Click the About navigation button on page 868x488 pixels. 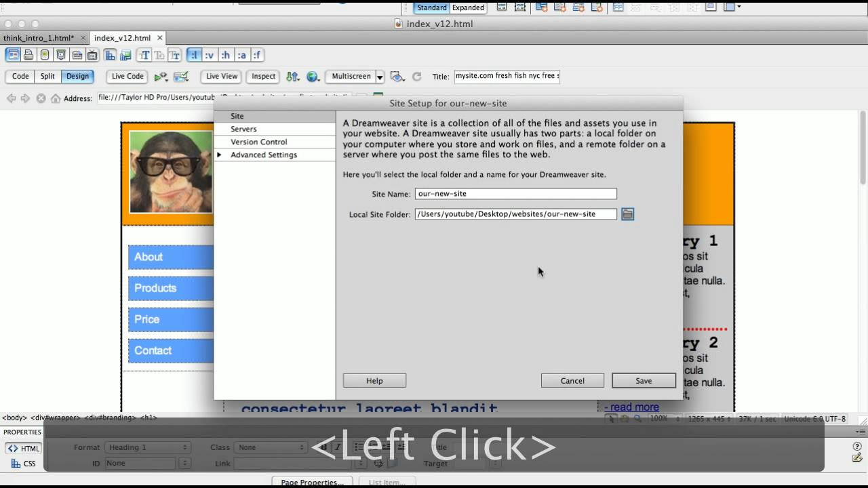click(x=171, y=257)
